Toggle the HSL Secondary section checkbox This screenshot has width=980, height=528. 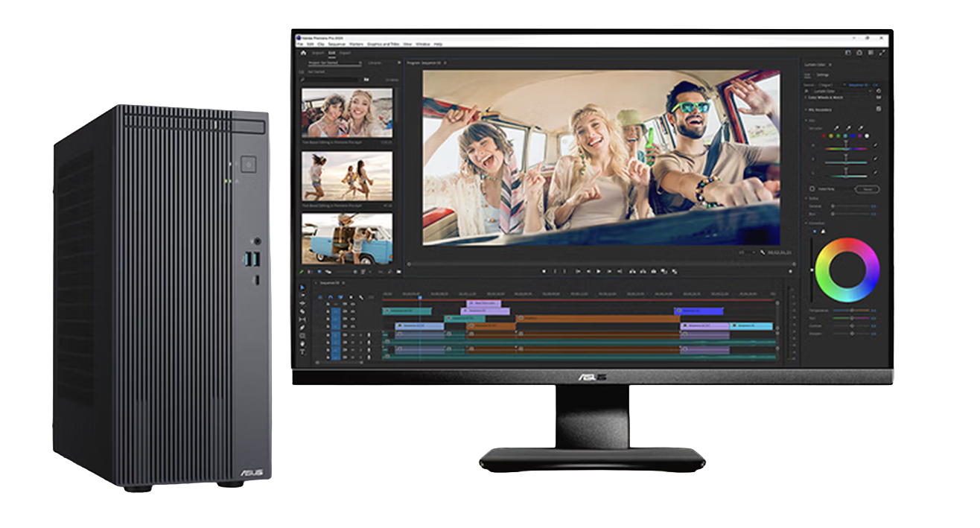tap(879, 109)
